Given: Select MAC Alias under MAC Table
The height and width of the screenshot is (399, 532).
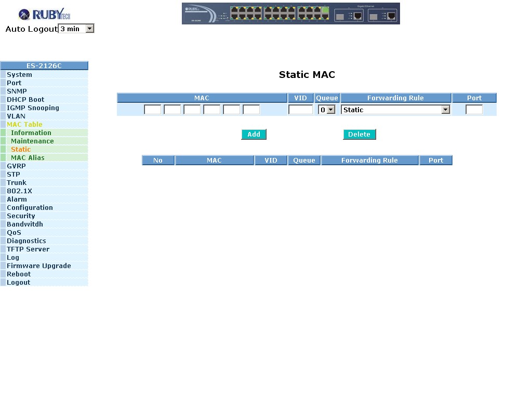Looking at the screenshot, I should pyautogui.click(x=45, y=158).
